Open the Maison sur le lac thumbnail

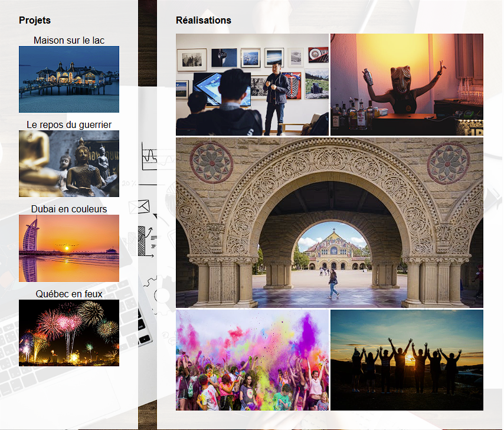[x=69, y=79]
